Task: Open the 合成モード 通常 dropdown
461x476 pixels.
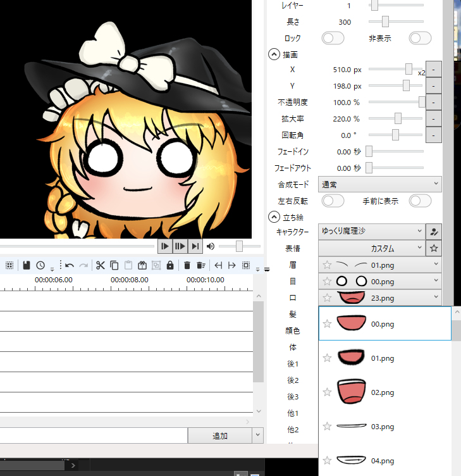Action: [379, 184]
